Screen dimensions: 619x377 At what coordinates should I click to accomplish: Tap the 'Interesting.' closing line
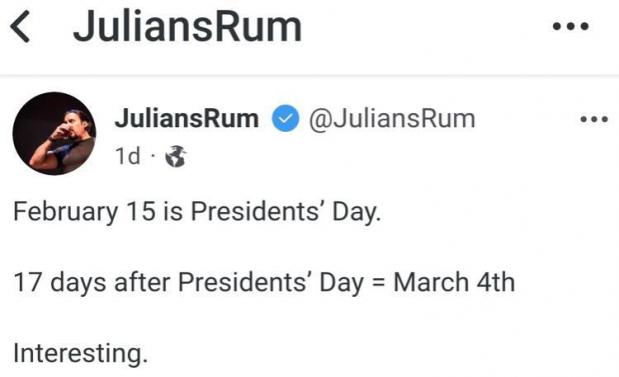point(81,353)
